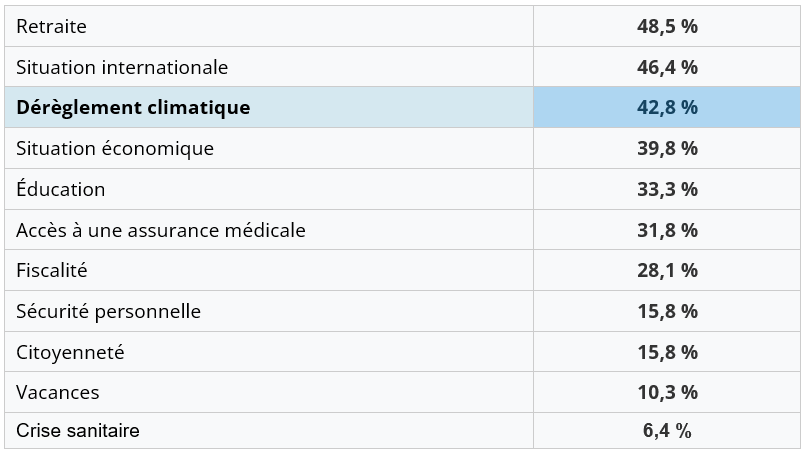Select the 31,8 % value cell

click(x=667, y=230)
